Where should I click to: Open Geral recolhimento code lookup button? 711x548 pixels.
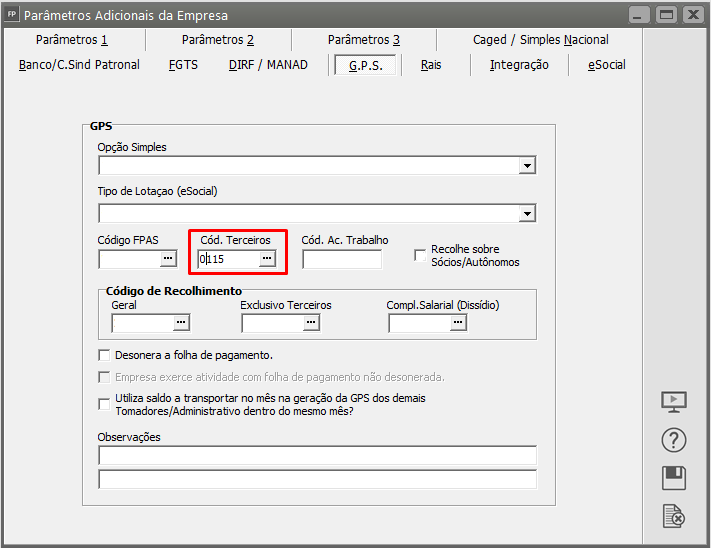tap(181, 323)
